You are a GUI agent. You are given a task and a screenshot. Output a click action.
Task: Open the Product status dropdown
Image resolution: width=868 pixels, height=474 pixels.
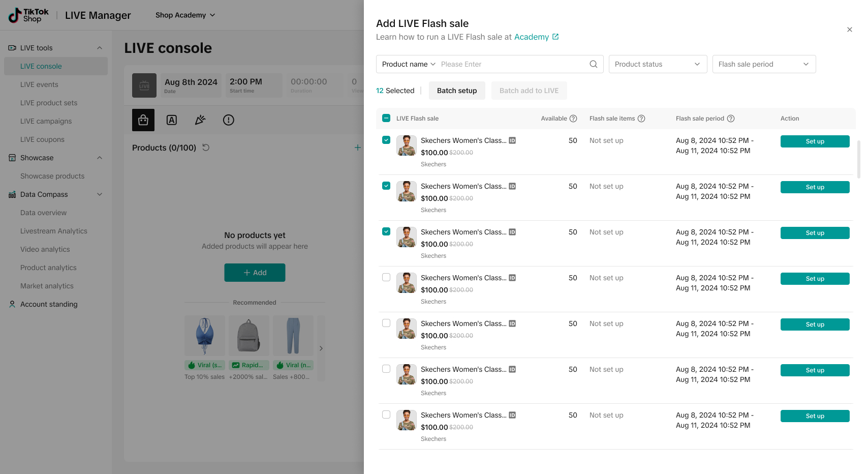(658, 64)
